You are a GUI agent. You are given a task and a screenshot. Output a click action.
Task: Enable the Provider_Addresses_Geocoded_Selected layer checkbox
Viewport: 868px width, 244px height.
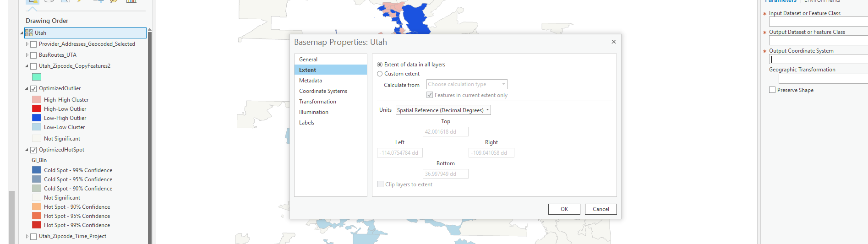[x=33, y=44]
